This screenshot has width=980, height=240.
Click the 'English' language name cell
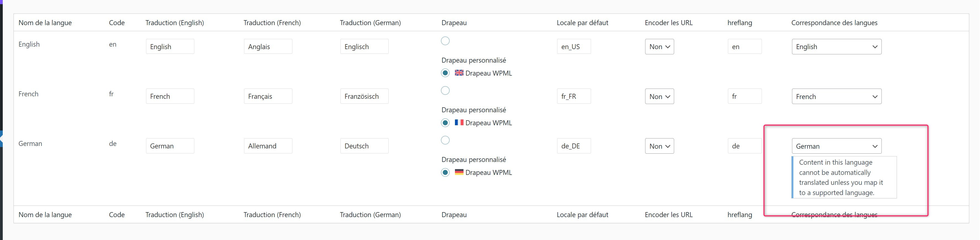point(29,44)
